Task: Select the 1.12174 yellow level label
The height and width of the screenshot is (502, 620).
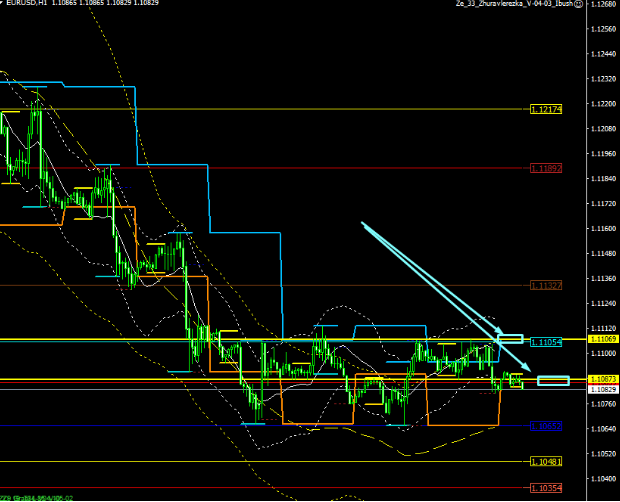Action: (546, 108)
